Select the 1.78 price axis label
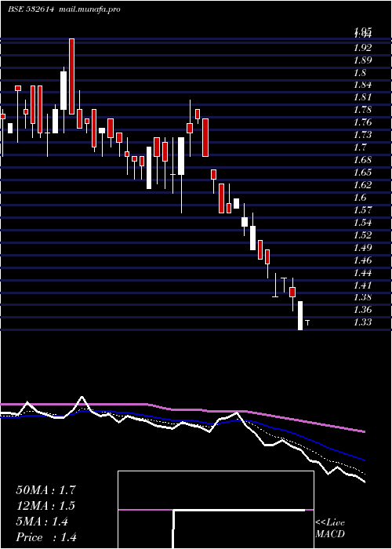This screenshot has height=549, width=392. point(362,110)
